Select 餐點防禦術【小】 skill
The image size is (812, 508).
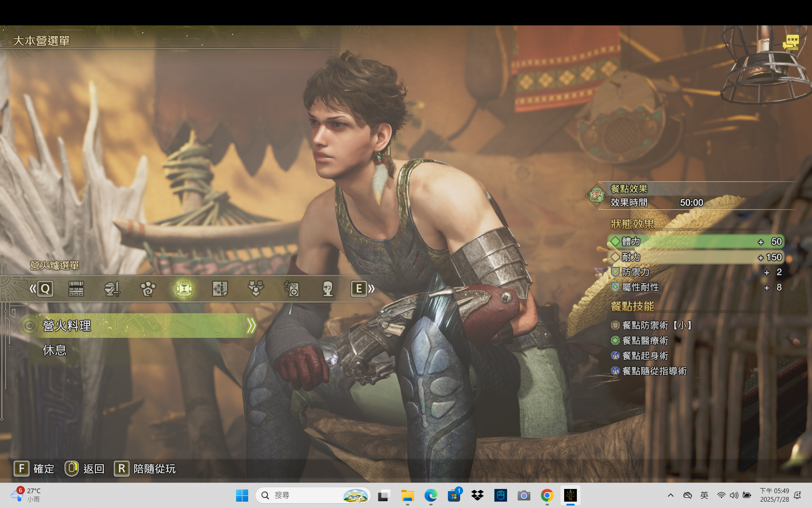tap(652, 325)
